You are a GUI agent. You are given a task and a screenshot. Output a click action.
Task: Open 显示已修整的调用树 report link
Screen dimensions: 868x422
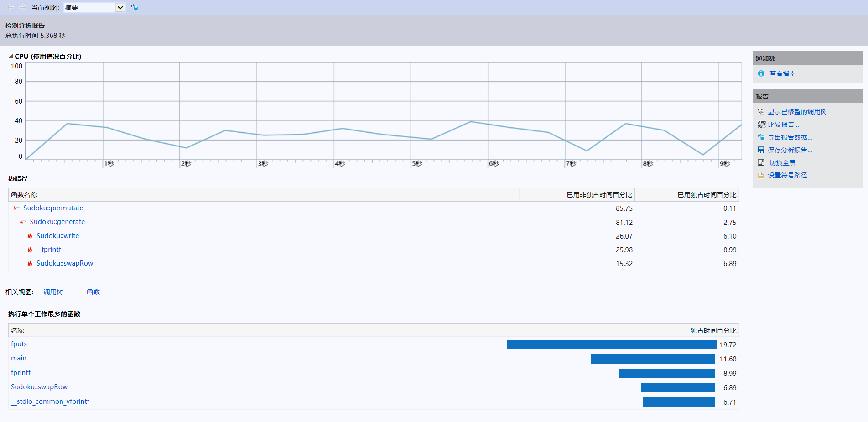pos(797,112)
